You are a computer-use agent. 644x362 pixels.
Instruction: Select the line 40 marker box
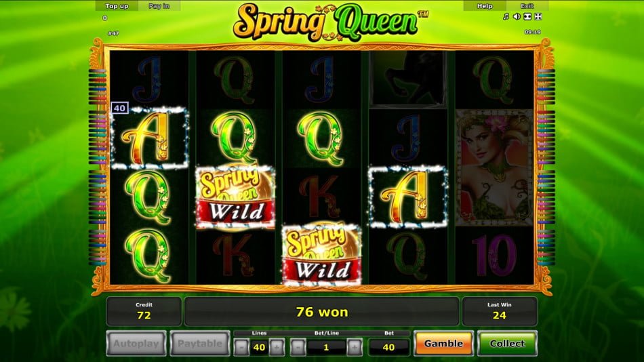119,108
